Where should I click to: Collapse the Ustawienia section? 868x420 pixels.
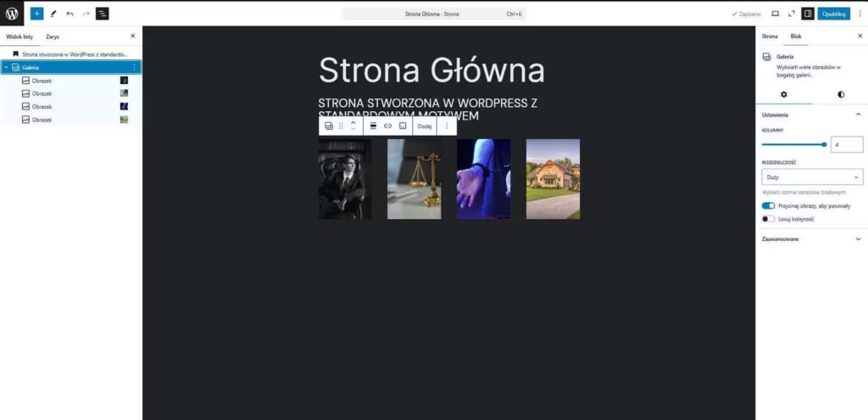point(859,115)
